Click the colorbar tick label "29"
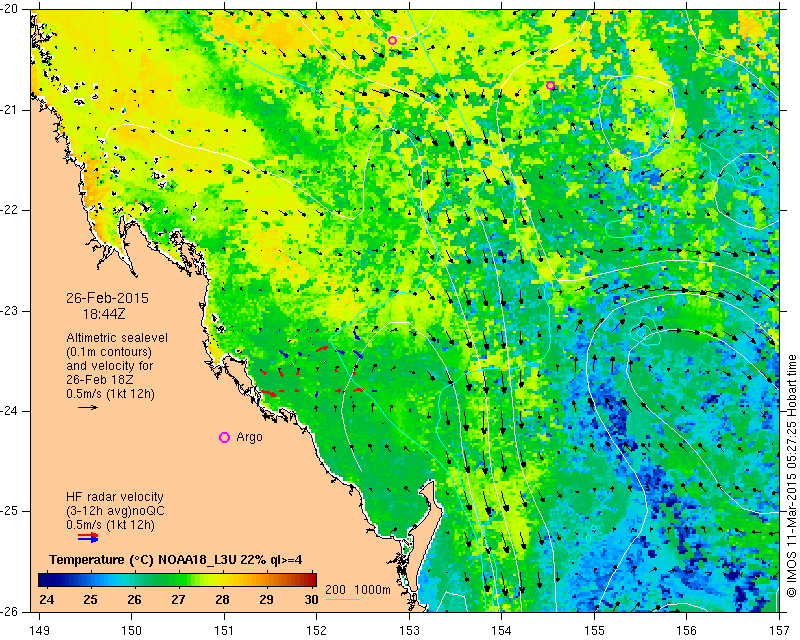Screen dimensions: 800x640 coord(266,599)
